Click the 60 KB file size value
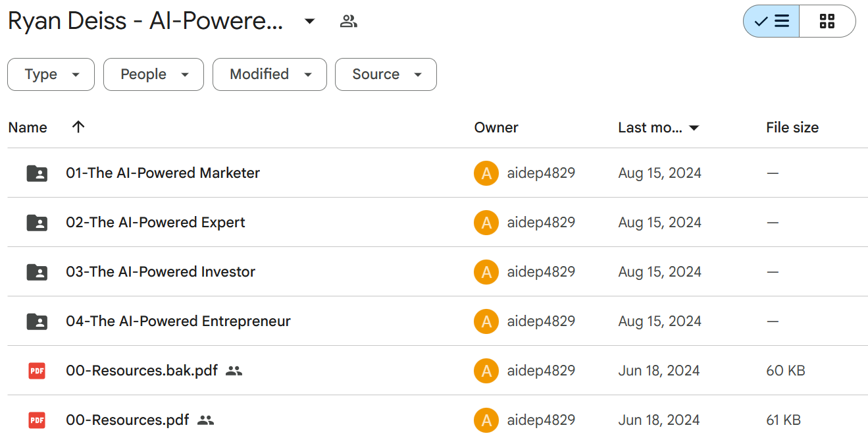868x442 pixels. point(786,371)
